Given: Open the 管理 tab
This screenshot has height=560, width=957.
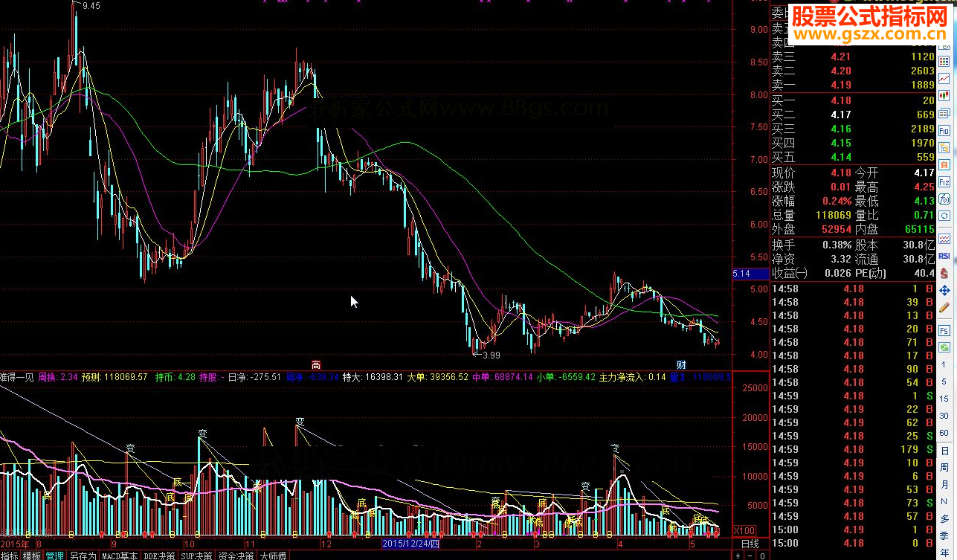Looking at the screenshot, I should [54, 555].
